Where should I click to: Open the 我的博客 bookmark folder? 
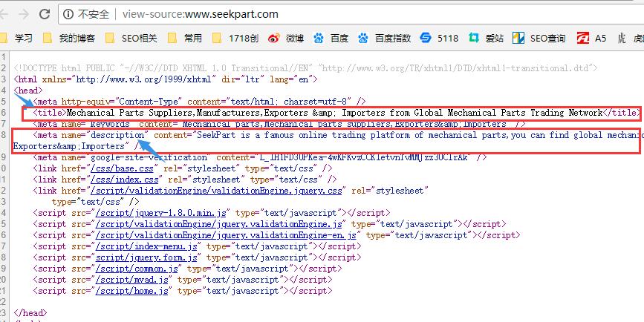coord(69,39)
